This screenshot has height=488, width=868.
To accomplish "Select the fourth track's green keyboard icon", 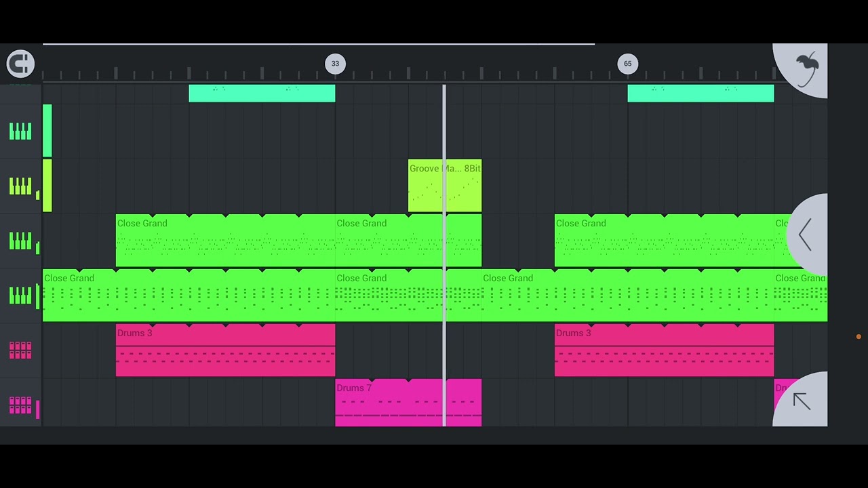I will pos(20,296).
